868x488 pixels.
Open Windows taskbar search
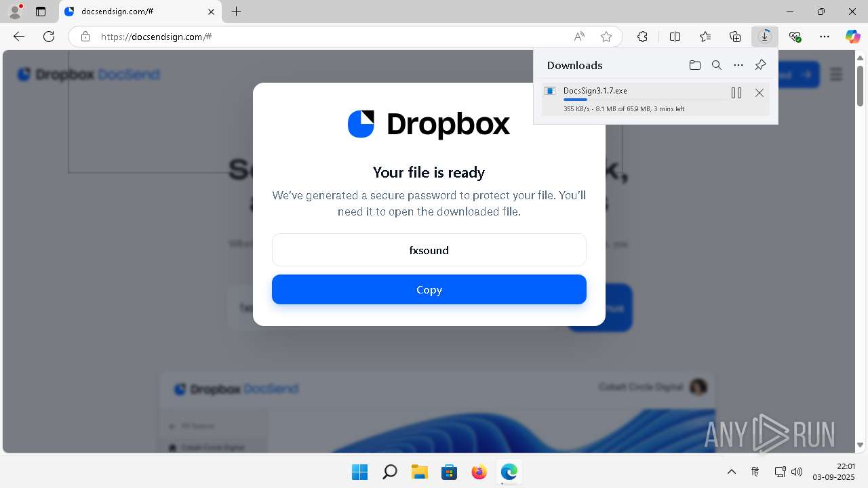click(x=389, y=472)
